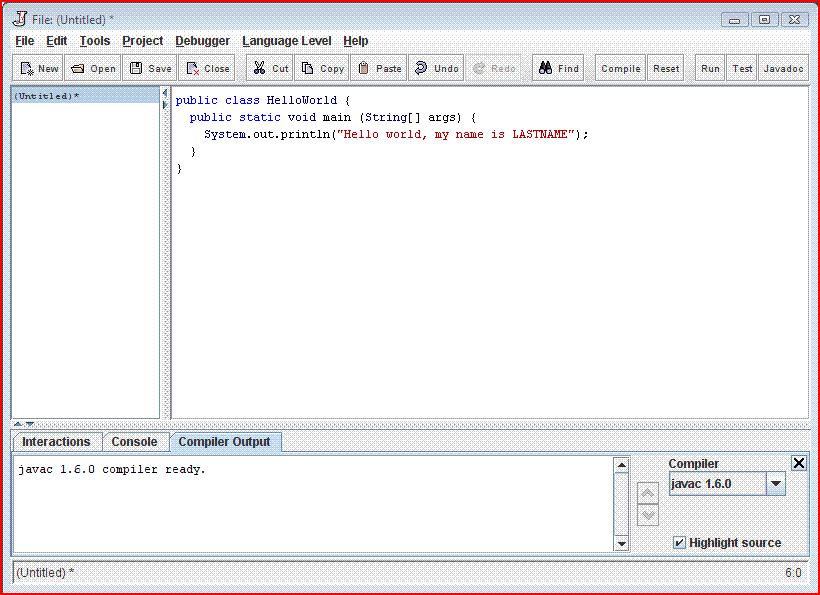
Task: Run the program with the Run button
Action: (710, 68)
